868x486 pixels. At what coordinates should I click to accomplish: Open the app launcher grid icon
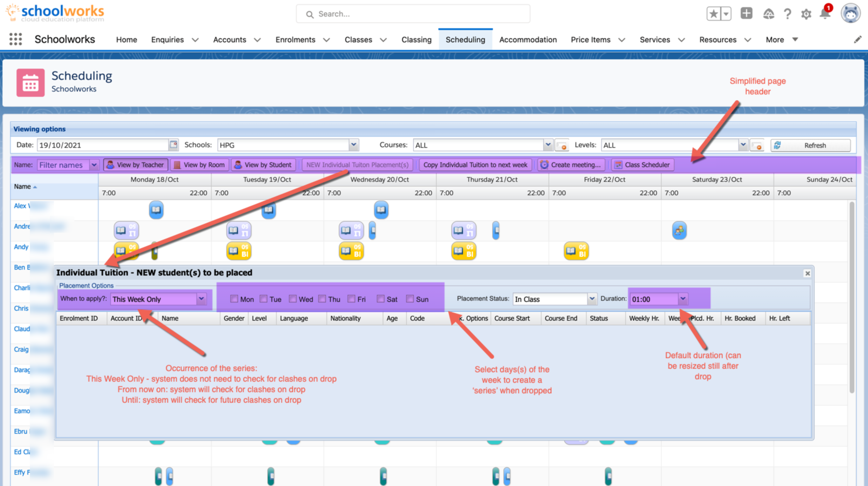[x=16, y=40]
